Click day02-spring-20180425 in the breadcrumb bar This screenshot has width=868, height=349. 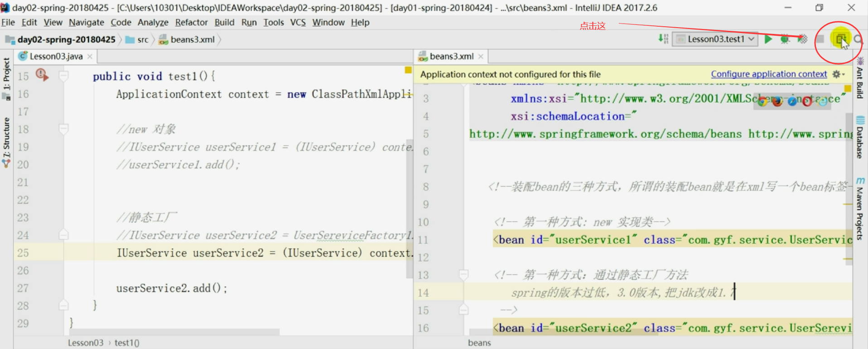pyautogui.click(x=61, y=39)
